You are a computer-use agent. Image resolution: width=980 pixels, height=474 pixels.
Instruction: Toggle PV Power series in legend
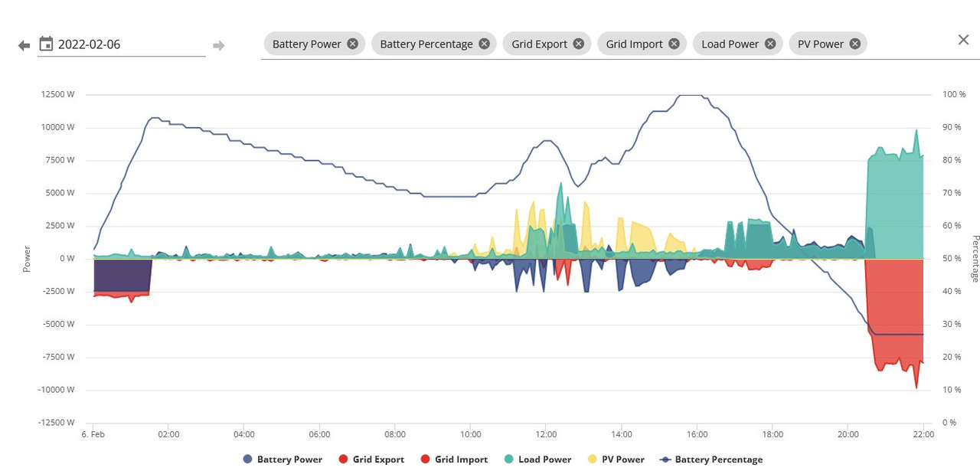pos(616,459)
